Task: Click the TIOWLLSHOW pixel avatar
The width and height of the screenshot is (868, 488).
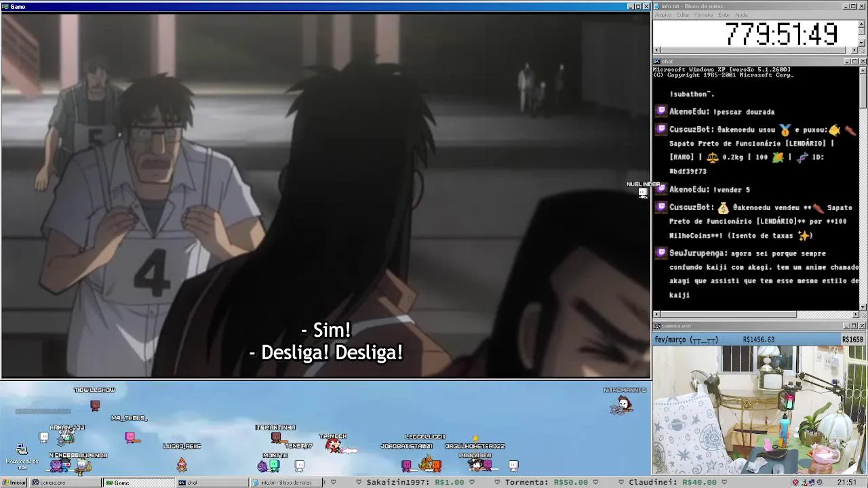Action: click(95, 405)
